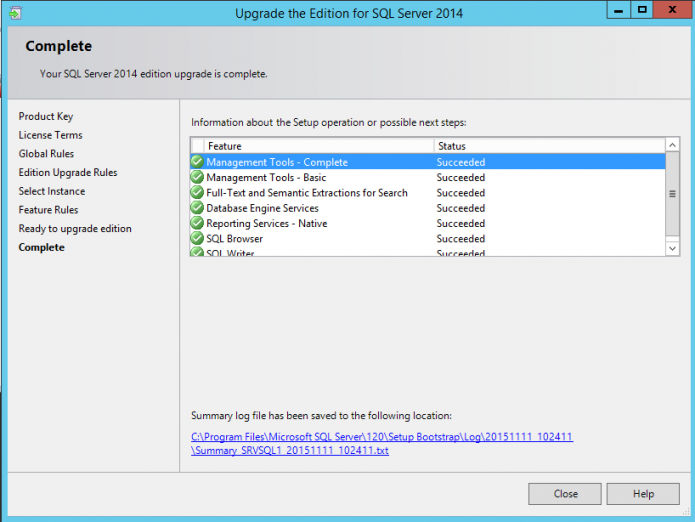Select the Edition Upgrade Rules step
The width and height of the screenshot is (695, 522).
68,173
